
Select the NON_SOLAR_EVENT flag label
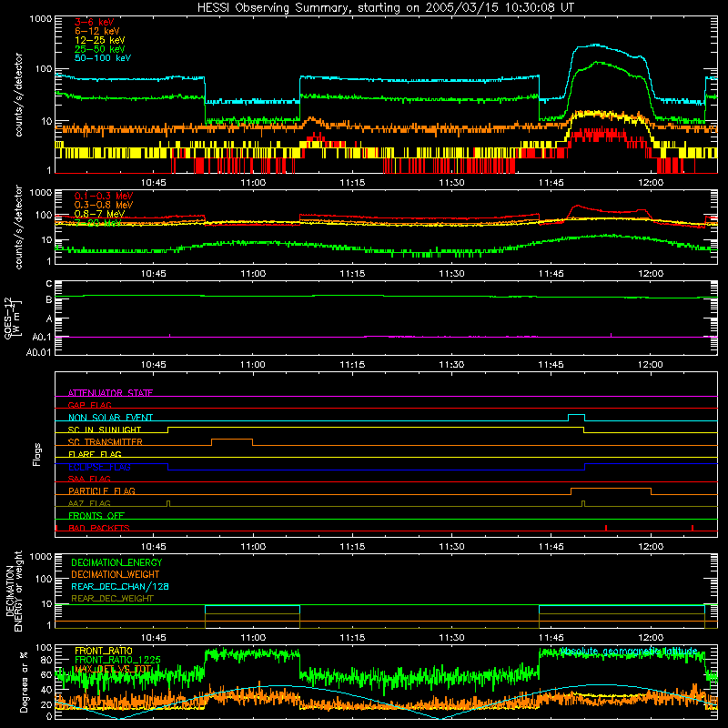110,418
